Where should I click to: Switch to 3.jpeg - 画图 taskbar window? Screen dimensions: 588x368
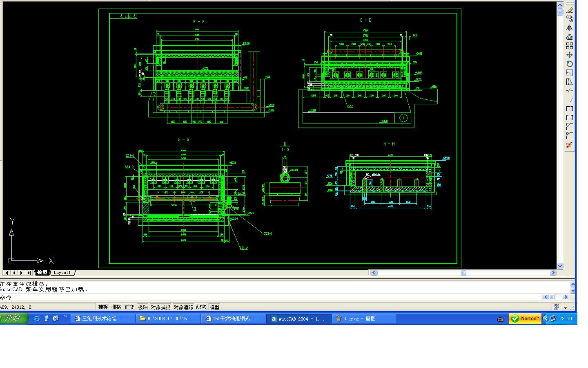(x=364, y=319)
